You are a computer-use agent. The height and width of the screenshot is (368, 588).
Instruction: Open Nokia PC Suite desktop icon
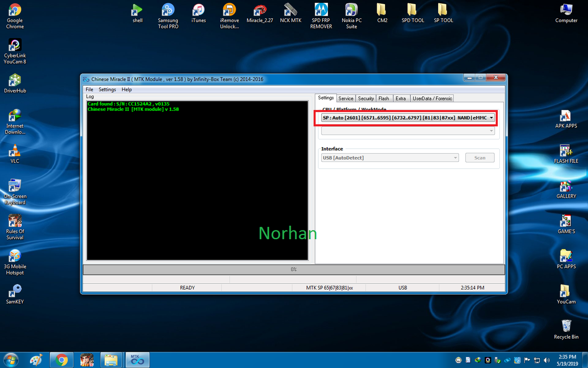[351, 16]
